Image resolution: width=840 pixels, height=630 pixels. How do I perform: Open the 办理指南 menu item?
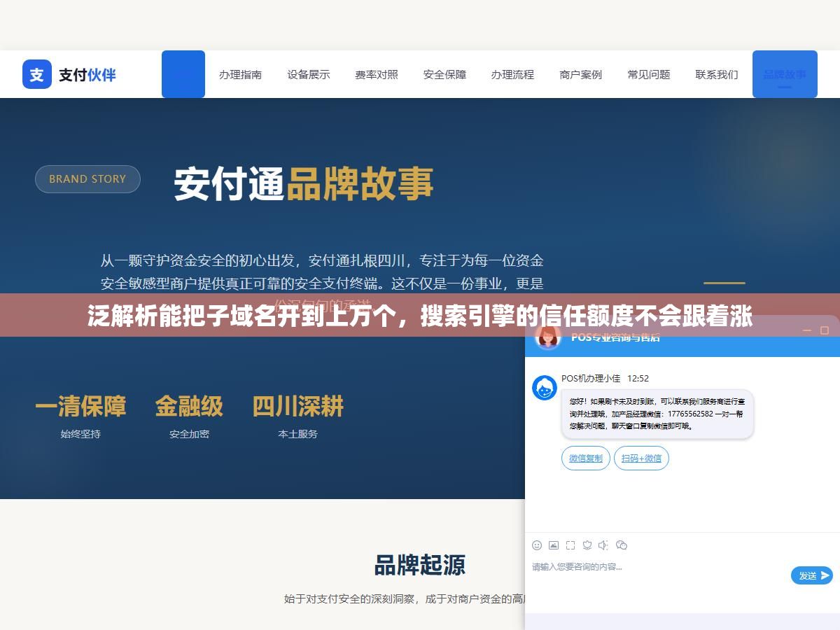pos(240,74)
